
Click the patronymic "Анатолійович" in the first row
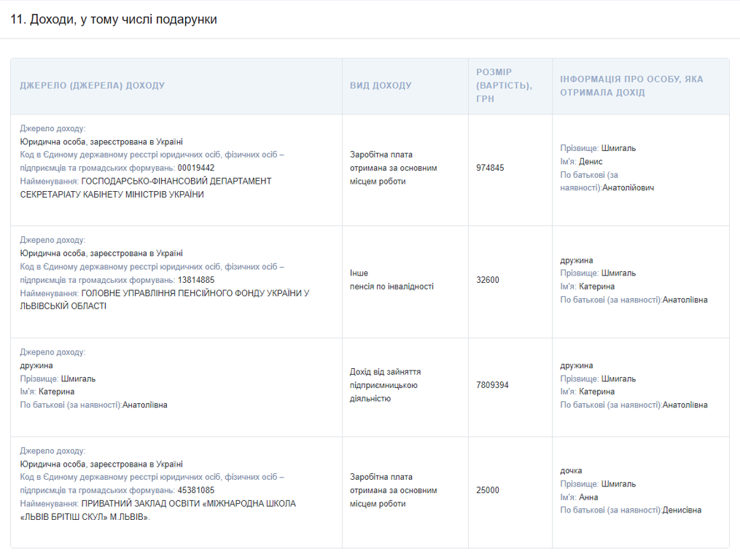click(628, 187)
